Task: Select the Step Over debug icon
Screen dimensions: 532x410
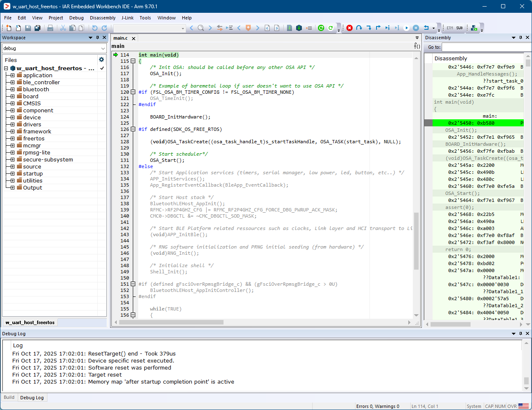Action: 359,28
